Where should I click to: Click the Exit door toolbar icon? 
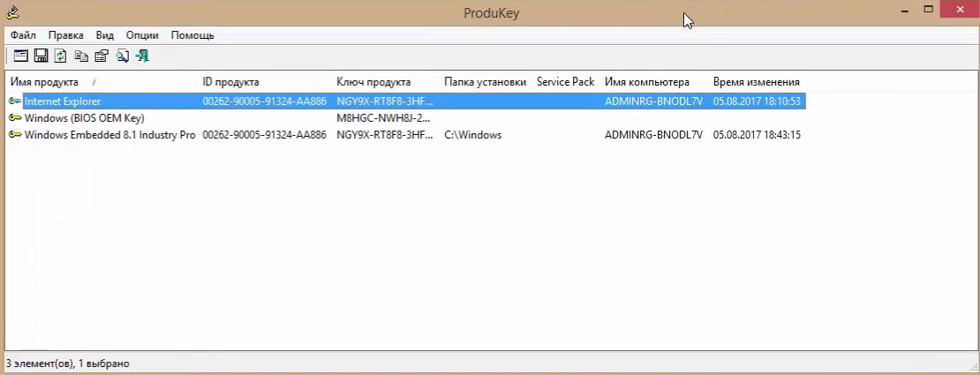tap(142, 56)
